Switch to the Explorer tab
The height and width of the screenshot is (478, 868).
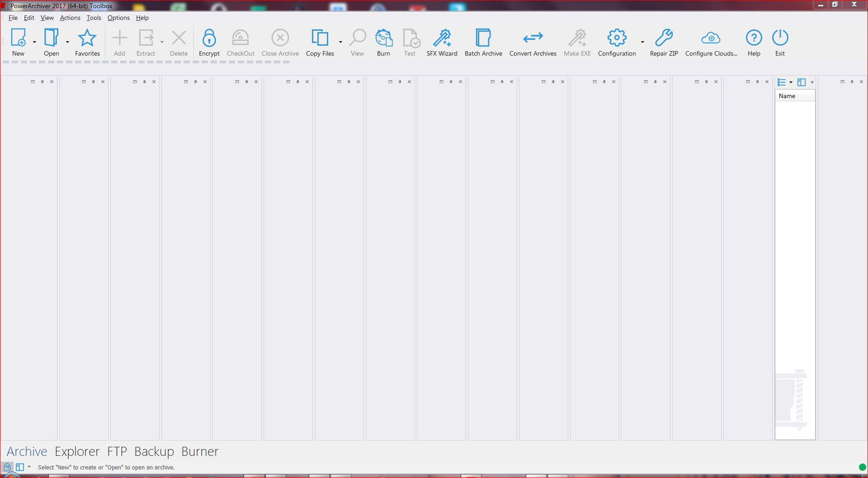pos(77,451)
